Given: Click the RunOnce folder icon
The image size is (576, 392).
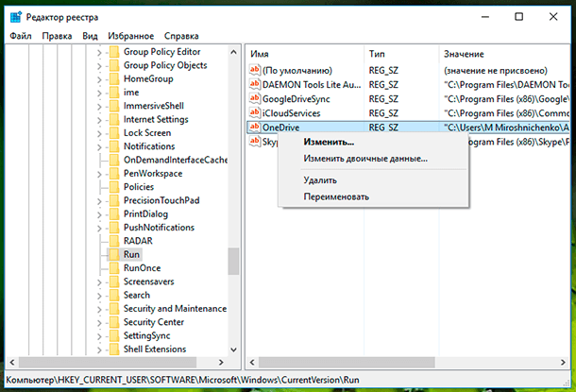Looking at the screenshot, I should 114,268.
